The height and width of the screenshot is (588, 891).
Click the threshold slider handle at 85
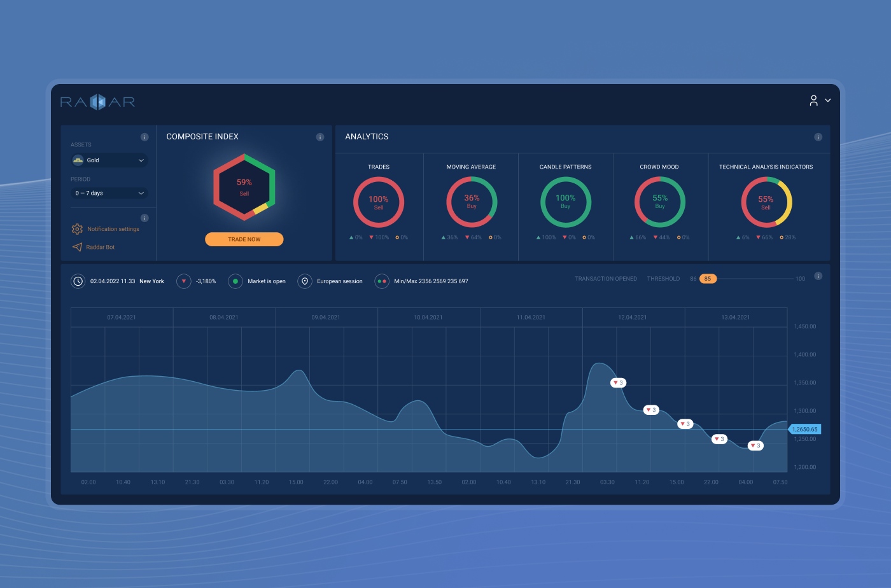click(x=708, y=279)
